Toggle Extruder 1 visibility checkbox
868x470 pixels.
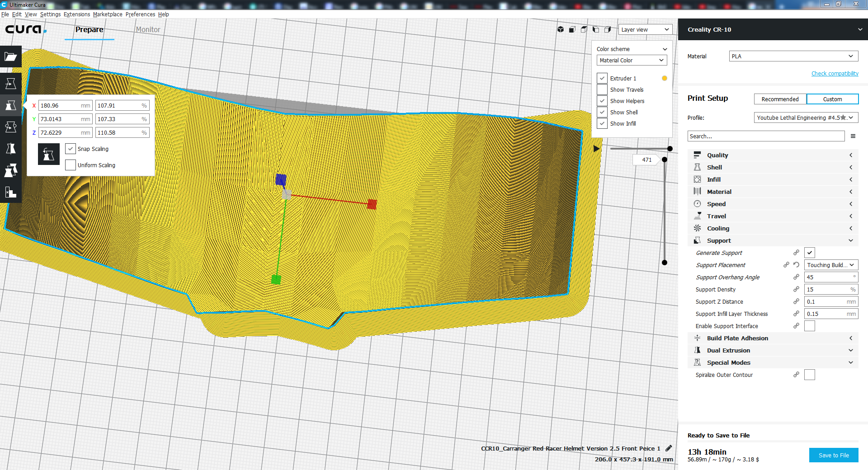point(602,78)
